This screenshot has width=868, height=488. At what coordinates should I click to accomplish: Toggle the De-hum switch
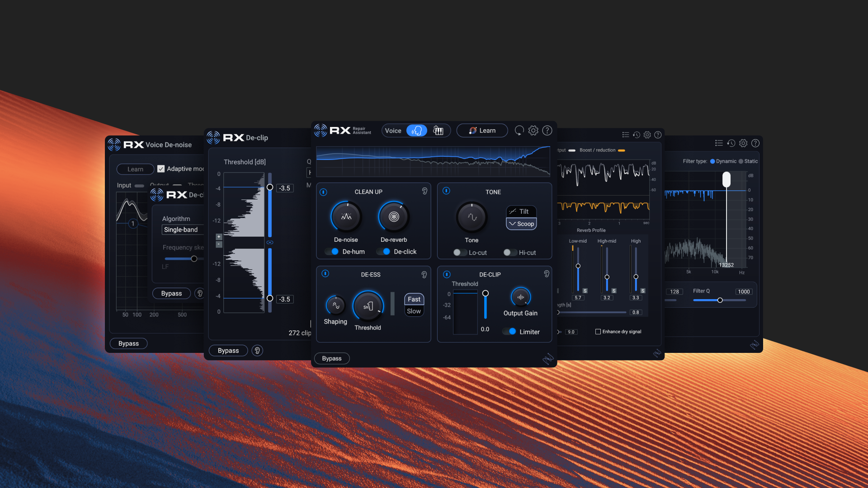click(x=331, y=252)
